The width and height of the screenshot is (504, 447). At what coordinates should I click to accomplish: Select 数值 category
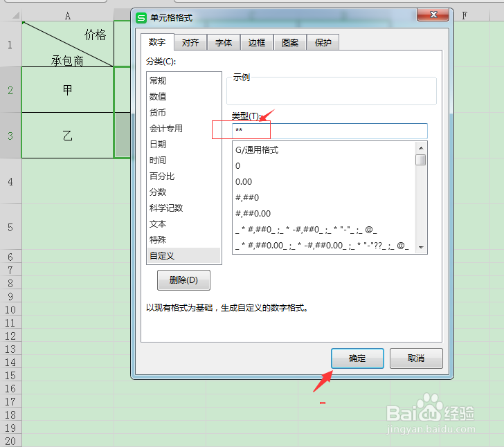[184, 96]
